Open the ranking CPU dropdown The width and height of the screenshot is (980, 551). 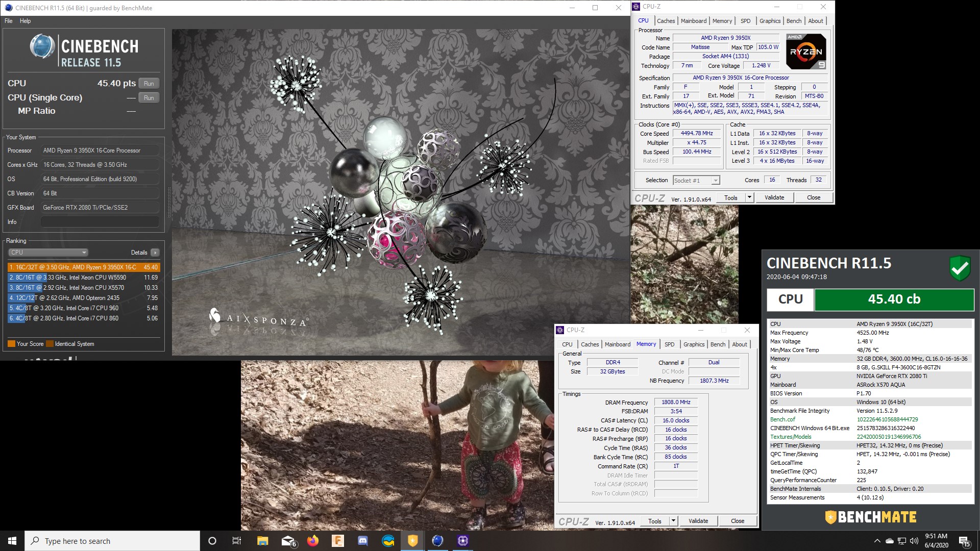[x=48, y=253]
